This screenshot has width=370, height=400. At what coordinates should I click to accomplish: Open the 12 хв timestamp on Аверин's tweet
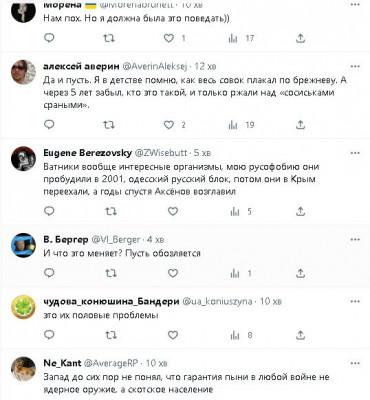pyautogui.click(x=205, y=66)
